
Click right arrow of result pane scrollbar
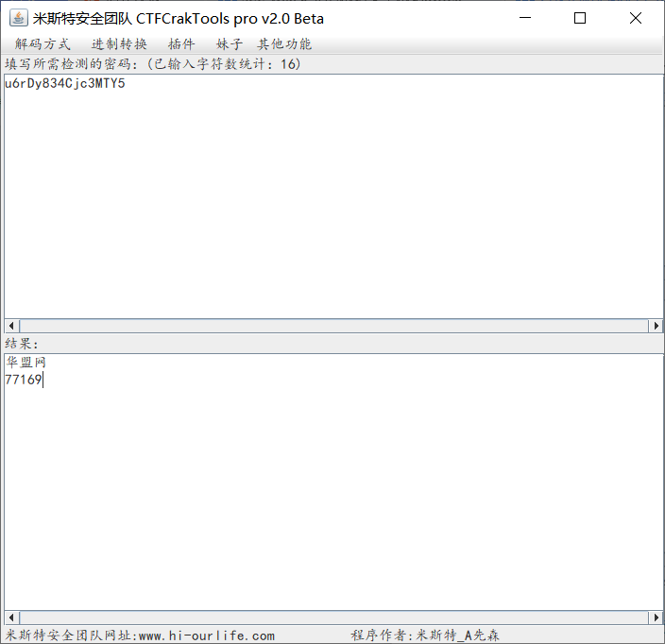[655, 618]
